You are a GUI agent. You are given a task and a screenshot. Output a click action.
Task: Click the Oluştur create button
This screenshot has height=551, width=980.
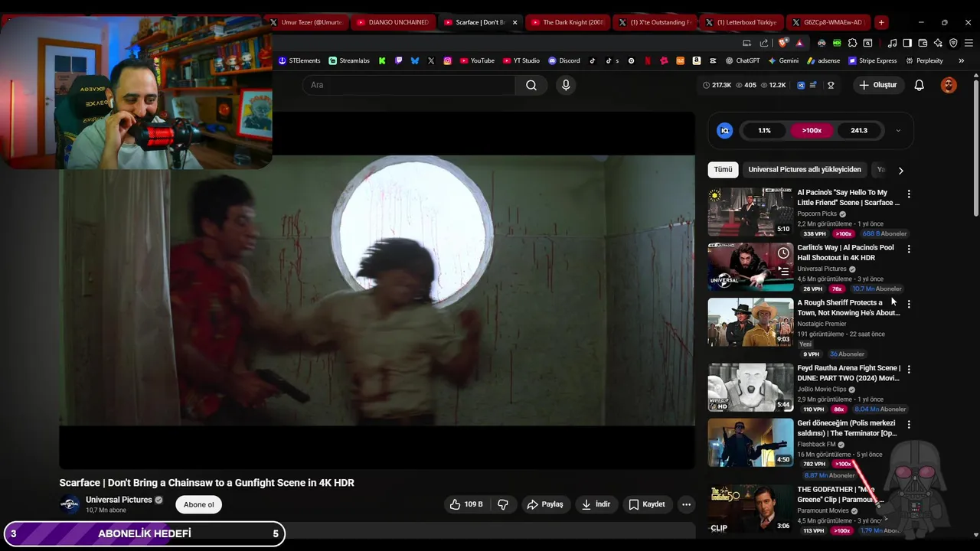coord(877,85)
